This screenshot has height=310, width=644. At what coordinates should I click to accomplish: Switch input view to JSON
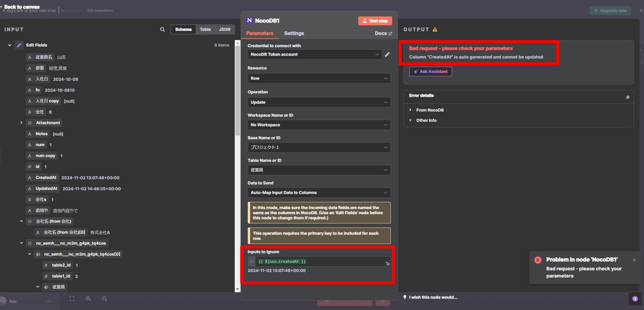(x=224, y=29)
